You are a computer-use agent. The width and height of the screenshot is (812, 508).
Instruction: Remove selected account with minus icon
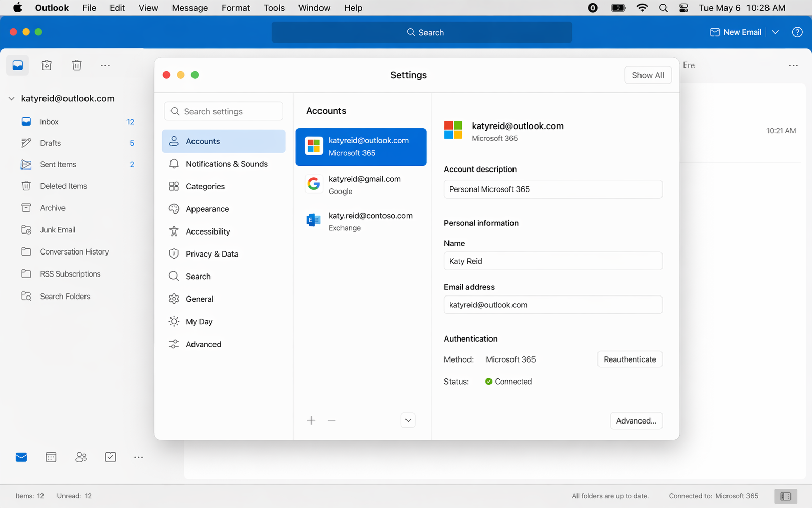point(332,420)
